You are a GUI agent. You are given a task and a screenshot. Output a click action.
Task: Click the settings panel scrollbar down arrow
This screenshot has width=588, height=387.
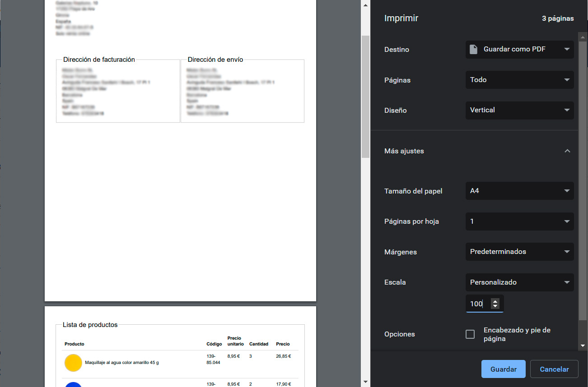583,346
